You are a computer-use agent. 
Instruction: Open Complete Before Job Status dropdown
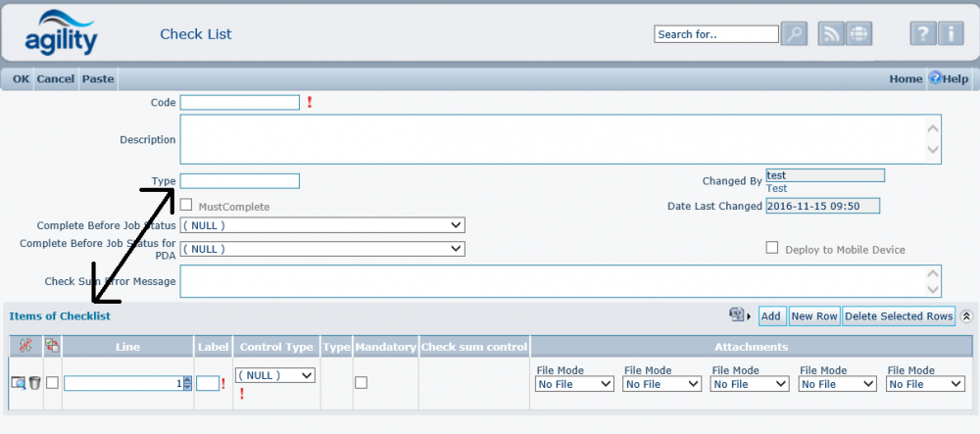(x=321, y=225)
